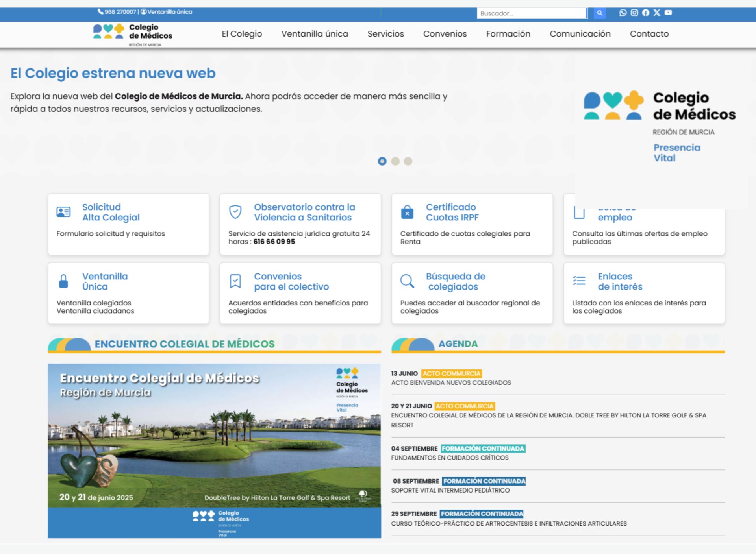Select the Contacto menu item
This screenshot has height=554, width=756.
point(649,34)
